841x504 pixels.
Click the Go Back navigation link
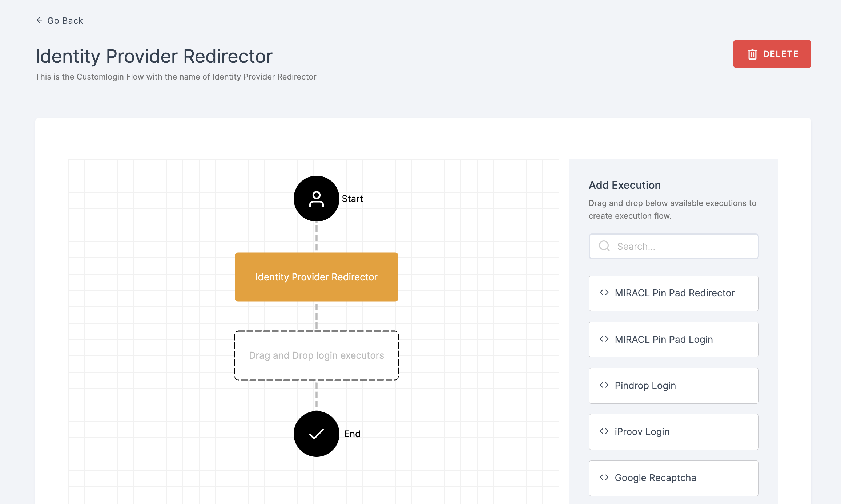[x=60, y=20]
